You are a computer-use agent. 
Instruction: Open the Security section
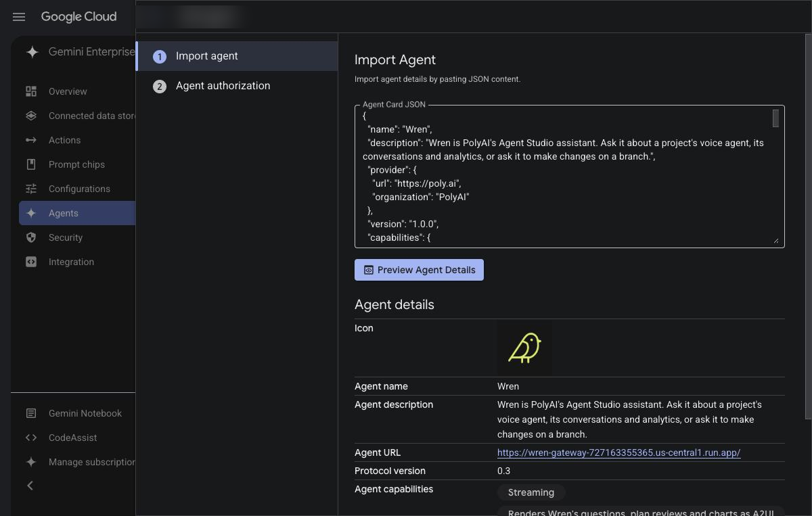[77, 237]
